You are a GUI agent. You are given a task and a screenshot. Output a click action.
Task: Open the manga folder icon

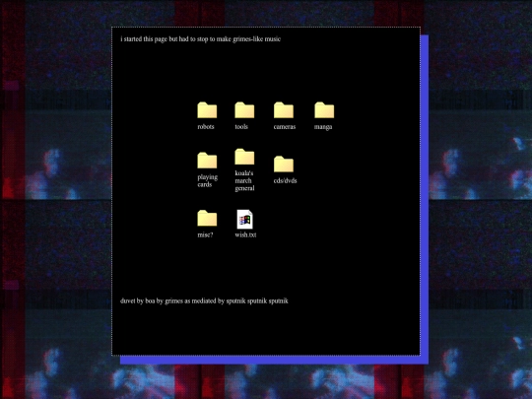click(324, 110)
